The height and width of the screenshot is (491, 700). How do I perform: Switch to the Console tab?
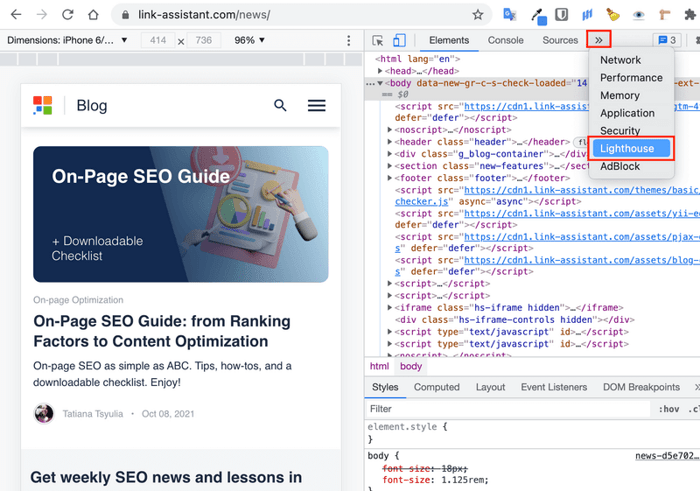coord(505,40)
